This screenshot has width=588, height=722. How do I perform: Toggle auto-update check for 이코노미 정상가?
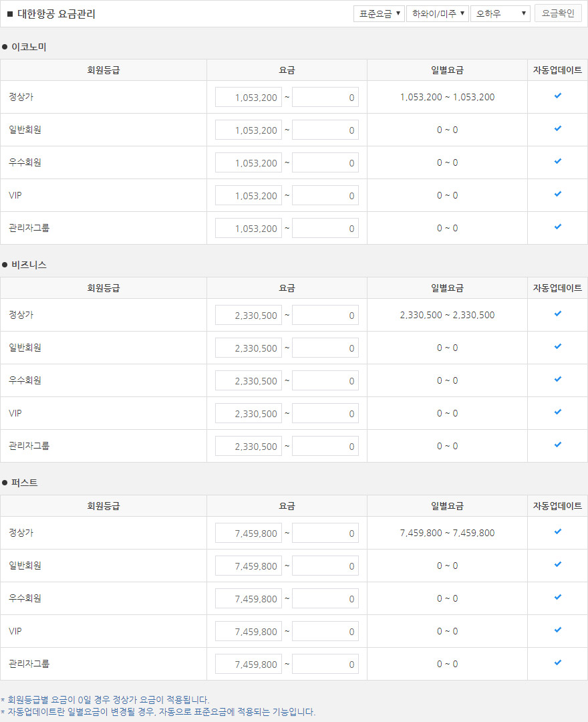tap(558, 96)
